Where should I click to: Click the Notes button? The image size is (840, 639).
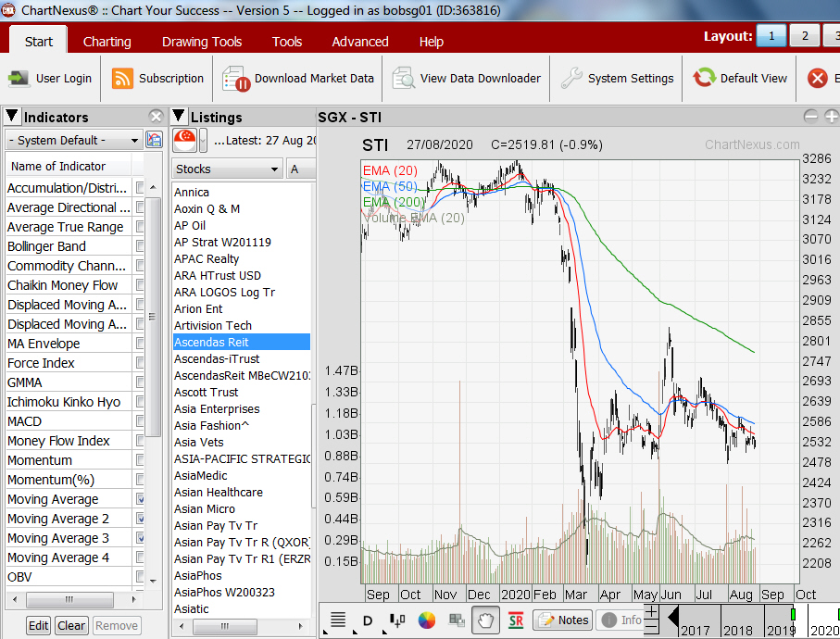pyautogui.click(x=563, y=620)
